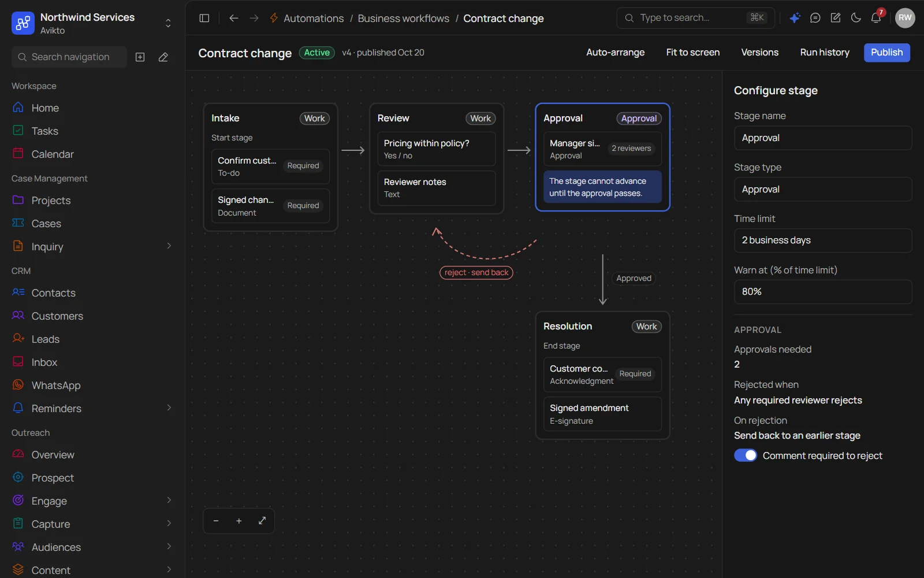
Task: Click Fit to screen
Action: point(693,53)
